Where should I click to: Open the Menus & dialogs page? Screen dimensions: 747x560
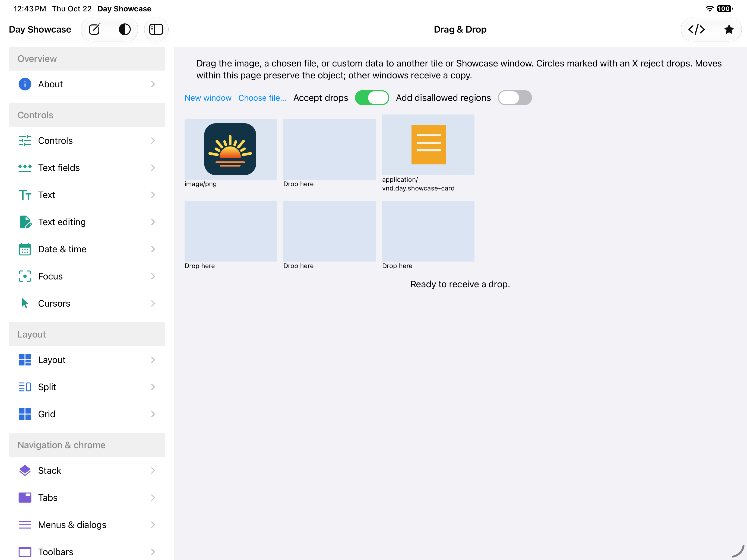87,524
